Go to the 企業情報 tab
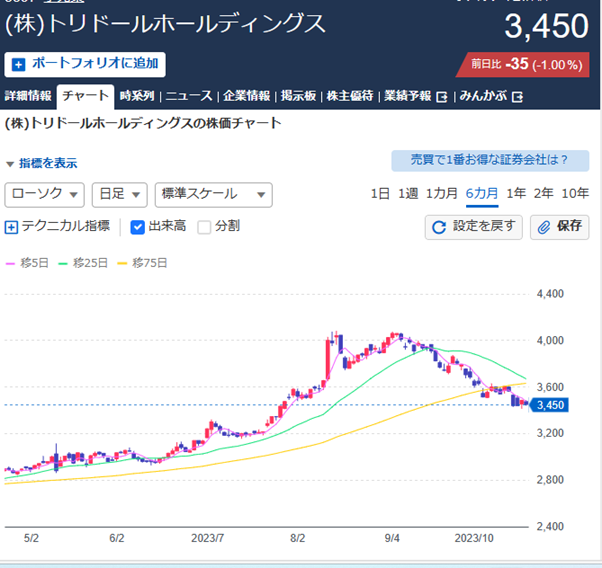602x568 pixels. 246,96
